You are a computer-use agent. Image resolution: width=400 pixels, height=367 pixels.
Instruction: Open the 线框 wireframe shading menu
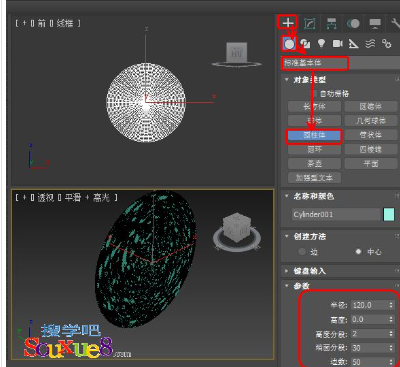point(65,23)
